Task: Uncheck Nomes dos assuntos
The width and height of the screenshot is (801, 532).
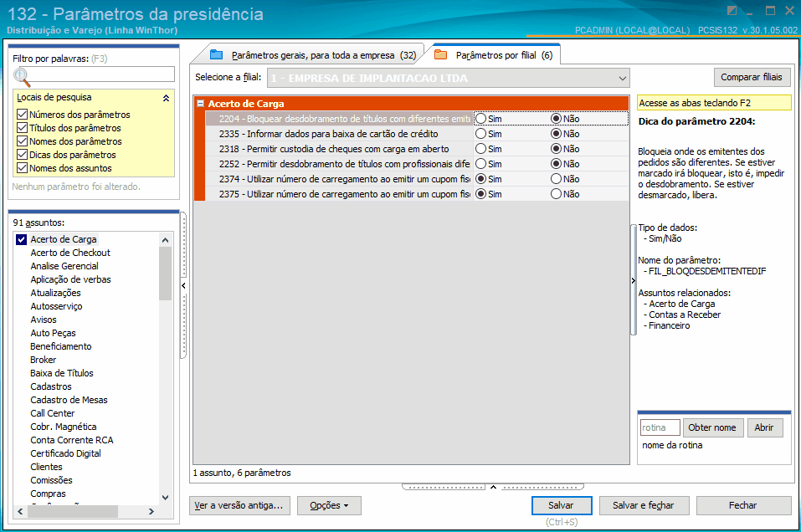Action: [x=22, y=167]
